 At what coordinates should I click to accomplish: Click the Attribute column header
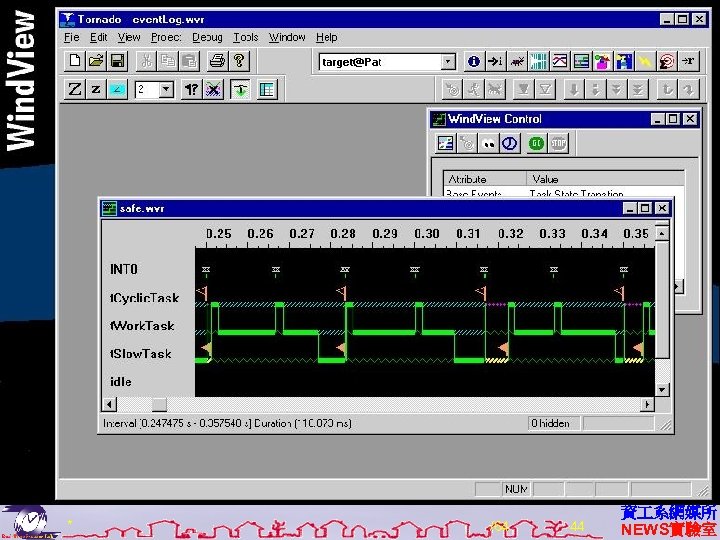485,179
